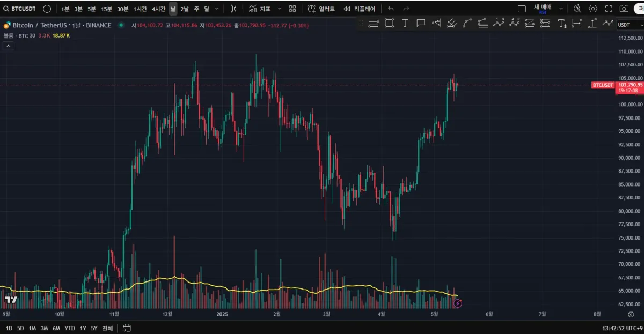The image size is (644, 334).
Task: Select the trend line tool
Action: (x=467, y=23)
